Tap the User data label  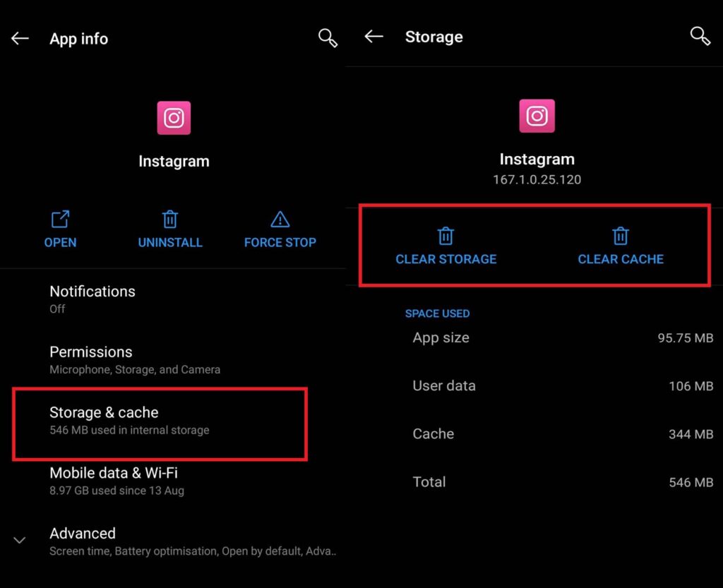pos(444,385)
